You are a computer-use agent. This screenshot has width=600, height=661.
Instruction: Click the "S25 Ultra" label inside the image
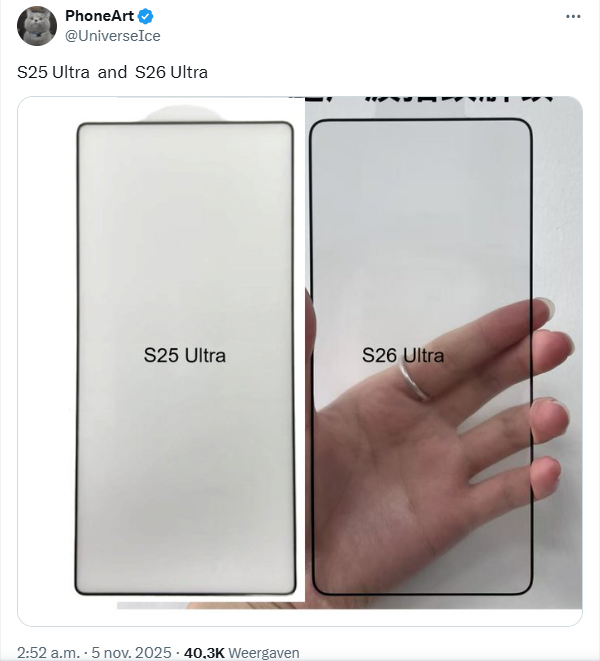coord(185,355)
